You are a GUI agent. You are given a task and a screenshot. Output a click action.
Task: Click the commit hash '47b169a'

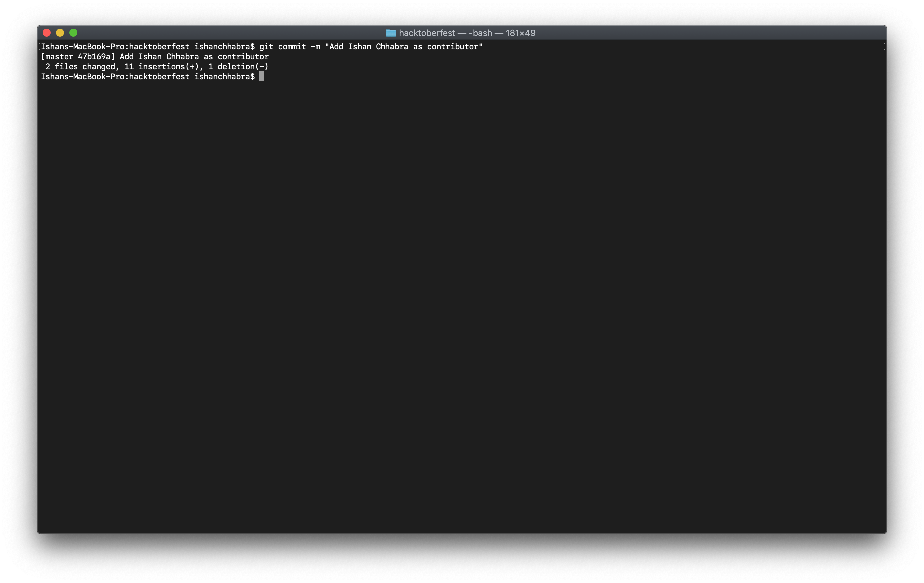tap(94, 57)
